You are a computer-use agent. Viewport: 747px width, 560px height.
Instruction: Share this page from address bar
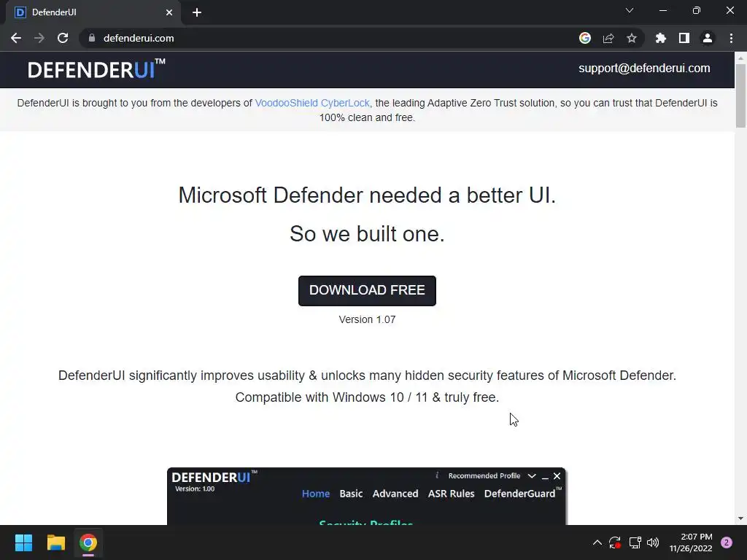pyautogui.click(x=608, y=38)
